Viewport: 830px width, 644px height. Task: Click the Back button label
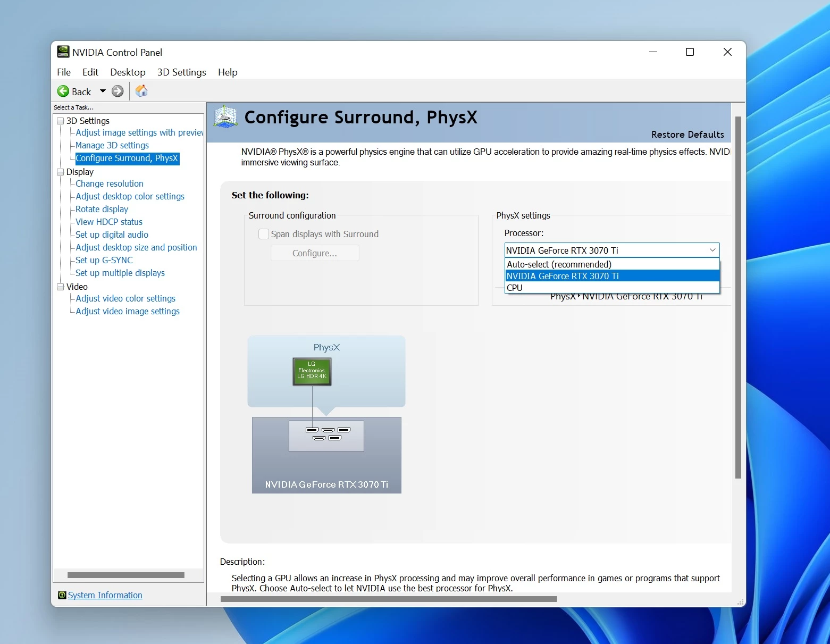[x=81, y=91]
